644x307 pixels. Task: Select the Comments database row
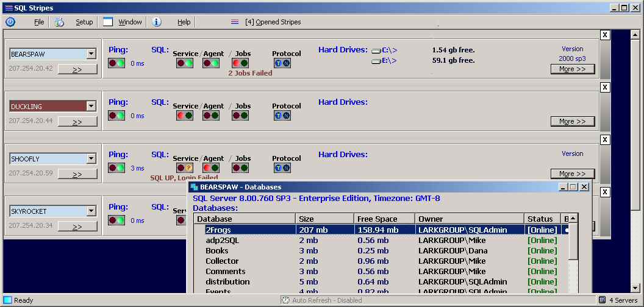click(381, 271)
